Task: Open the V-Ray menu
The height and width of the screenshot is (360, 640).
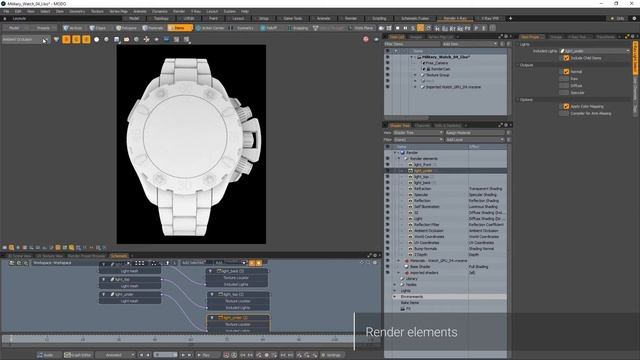Action: point(196,11)
